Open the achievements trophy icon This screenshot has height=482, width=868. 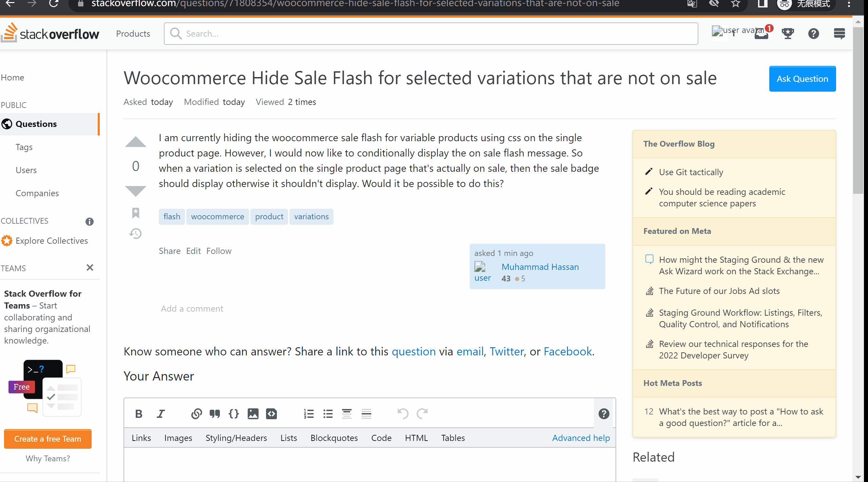pos(788,34)
